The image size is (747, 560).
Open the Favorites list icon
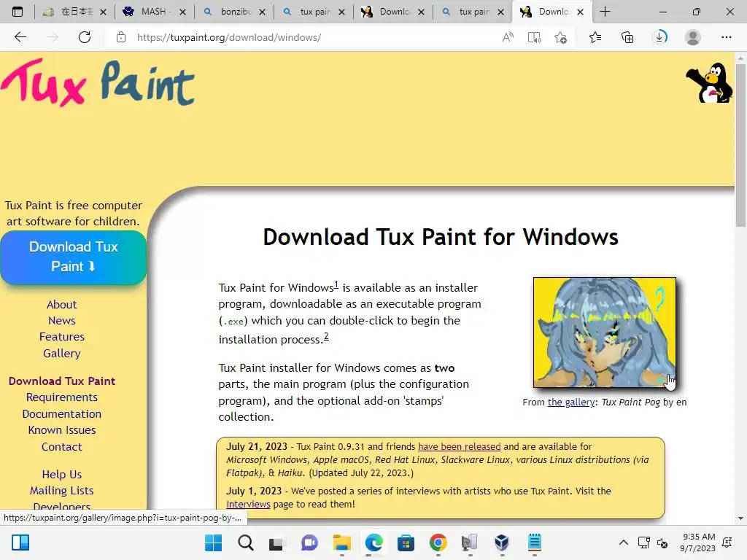click(x=595, y=37)
